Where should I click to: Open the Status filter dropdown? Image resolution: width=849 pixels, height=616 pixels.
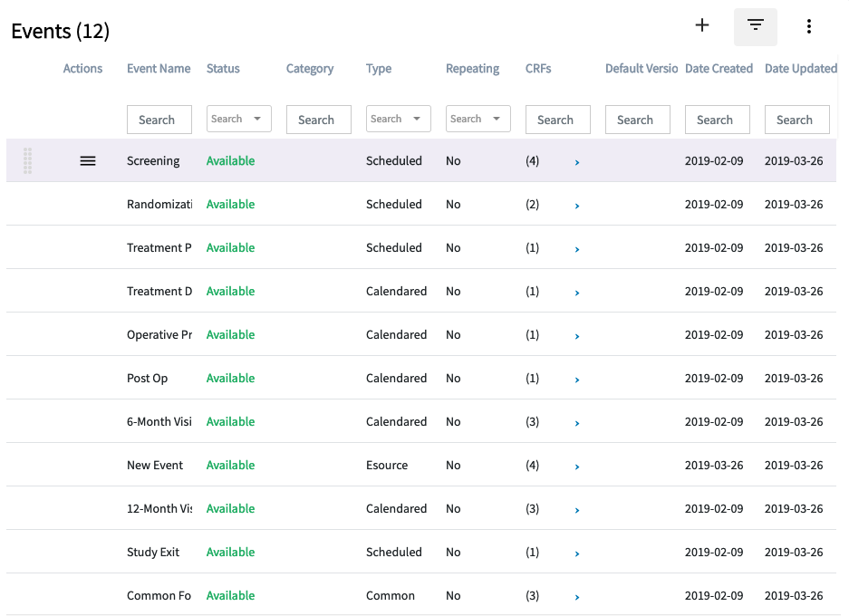(238, 119)
